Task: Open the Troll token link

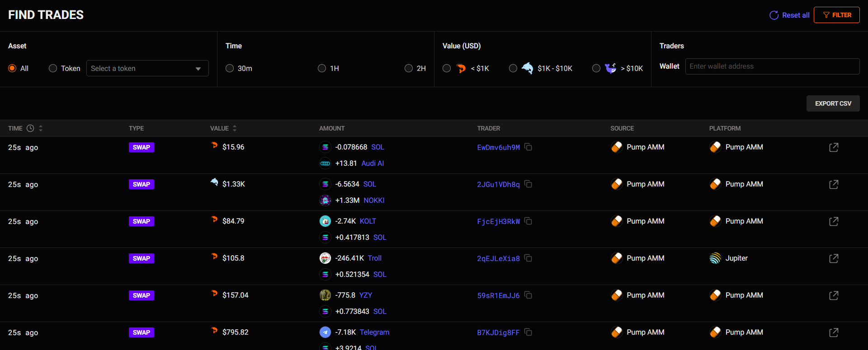Action: [x=375, y=258]
